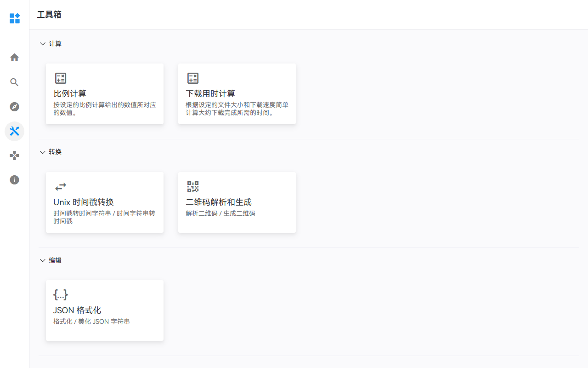This screenshot has width=588, height=368.
Task: Open search using the magnifier sidebar icon
Action: click(x=15, y=82)
